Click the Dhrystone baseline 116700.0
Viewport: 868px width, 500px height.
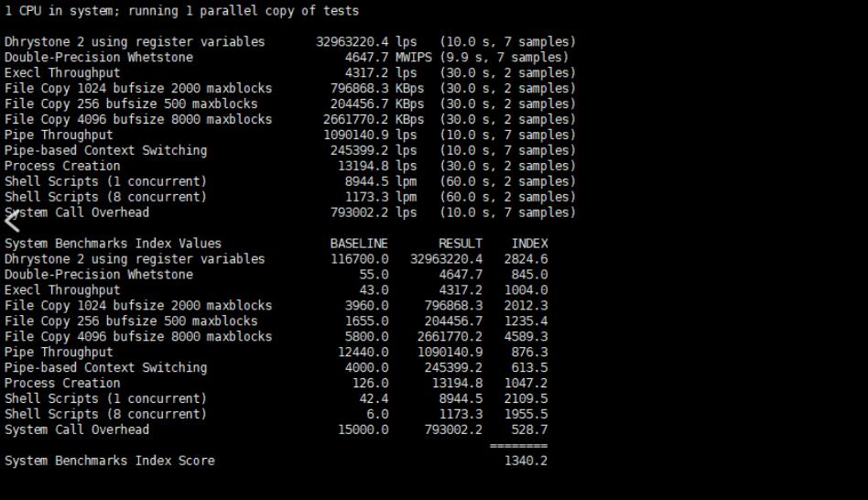click(x=359, y=259)
